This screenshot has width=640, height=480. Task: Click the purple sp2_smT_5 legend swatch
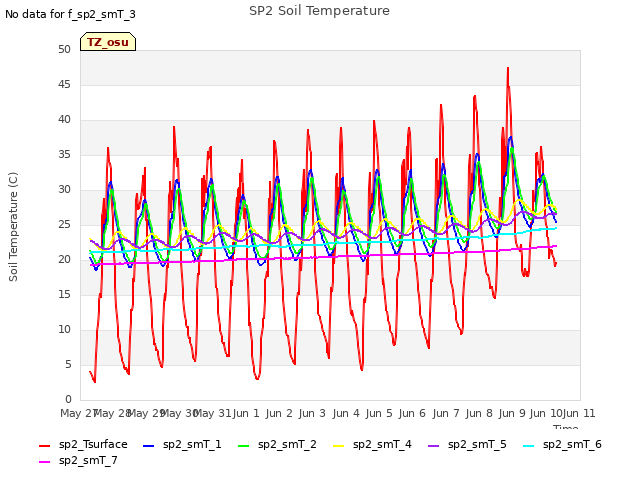433,446
